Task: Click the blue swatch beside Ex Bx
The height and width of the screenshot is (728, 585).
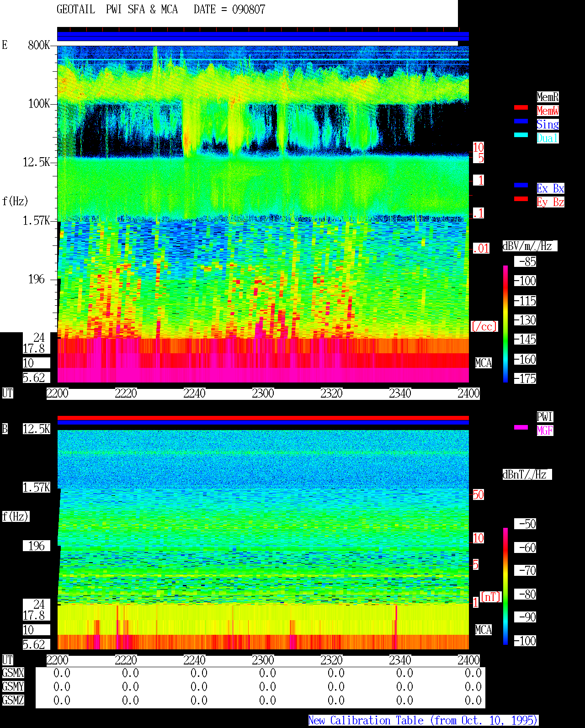Action: pos(521,185)
